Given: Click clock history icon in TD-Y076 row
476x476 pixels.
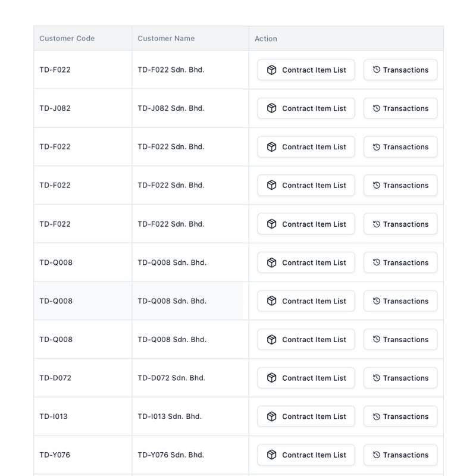Looking at the screenshot, I should coord(377,455).
